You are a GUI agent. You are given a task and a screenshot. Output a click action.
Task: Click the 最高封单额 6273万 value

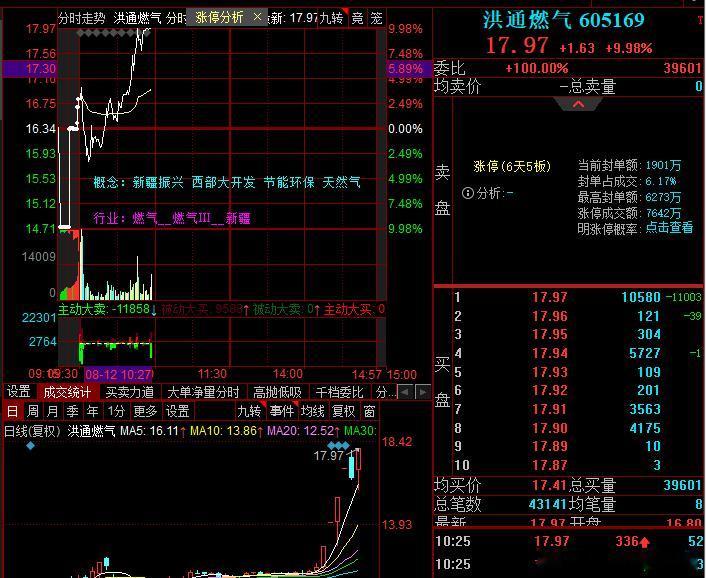(x=663, y=197)
